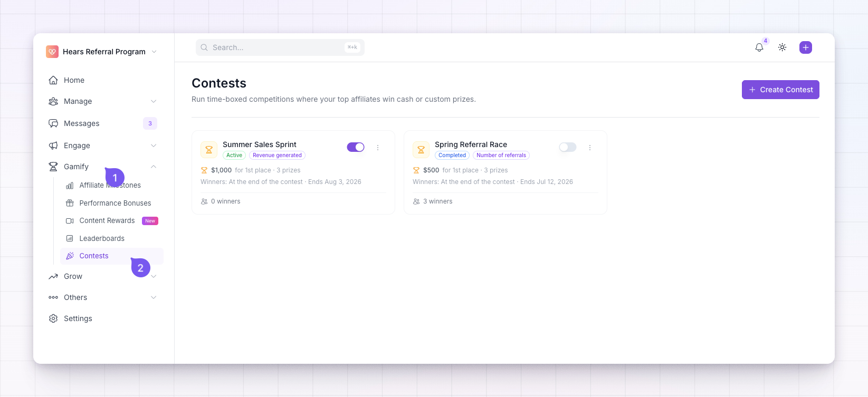Click the Active status tag
Screen dimensions: 868x397
click(234, 155)
